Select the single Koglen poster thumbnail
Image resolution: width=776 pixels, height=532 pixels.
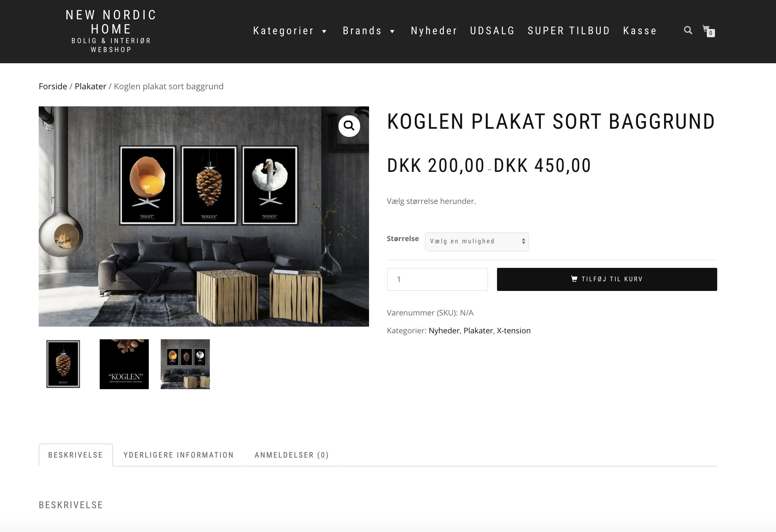point(63,364)
